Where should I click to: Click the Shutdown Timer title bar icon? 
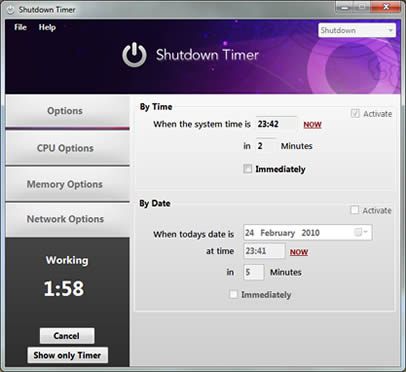point(11,10)
